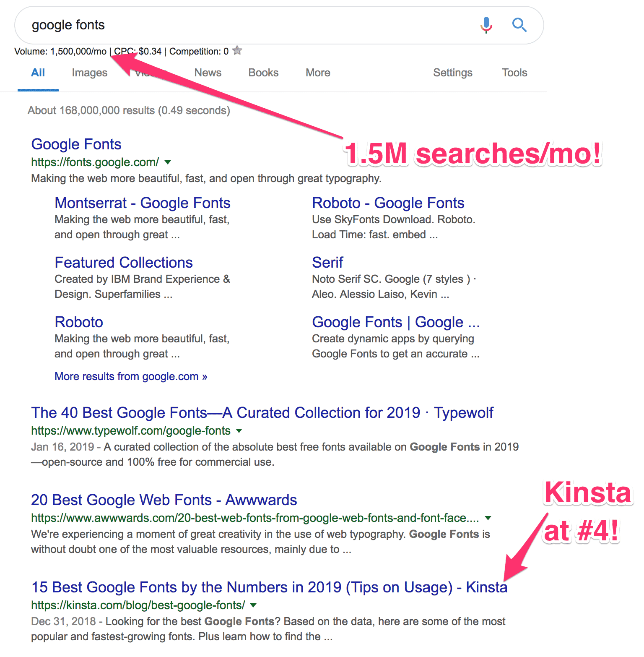The height and width of the screenshot is (657, 644).
Task: Open the More menu
Action: (x=318, y=73)
